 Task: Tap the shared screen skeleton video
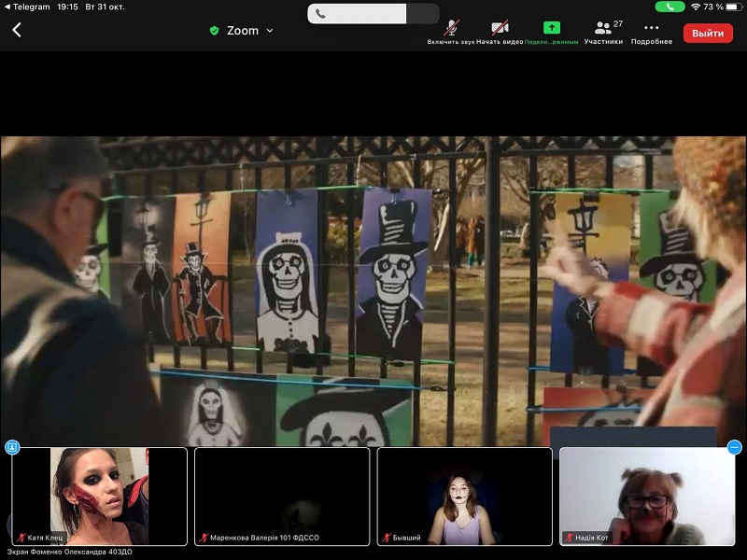point(373,291)
